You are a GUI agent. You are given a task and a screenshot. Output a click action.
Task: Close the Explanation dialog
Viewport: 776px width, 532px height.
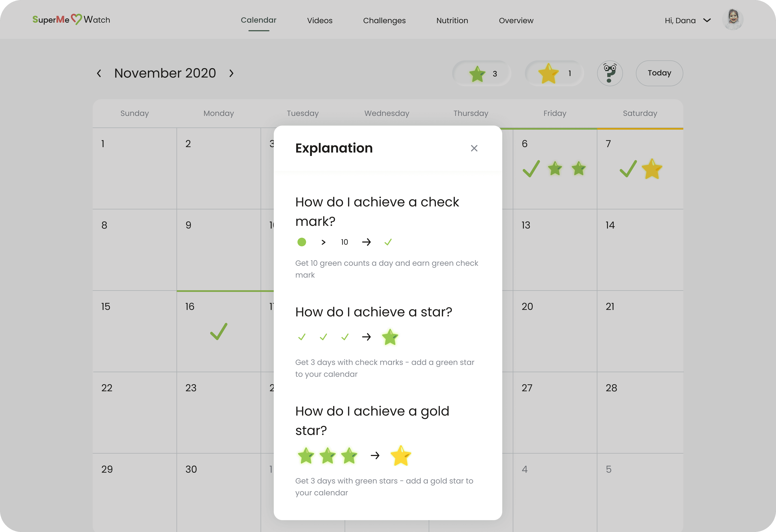point(474,148)
